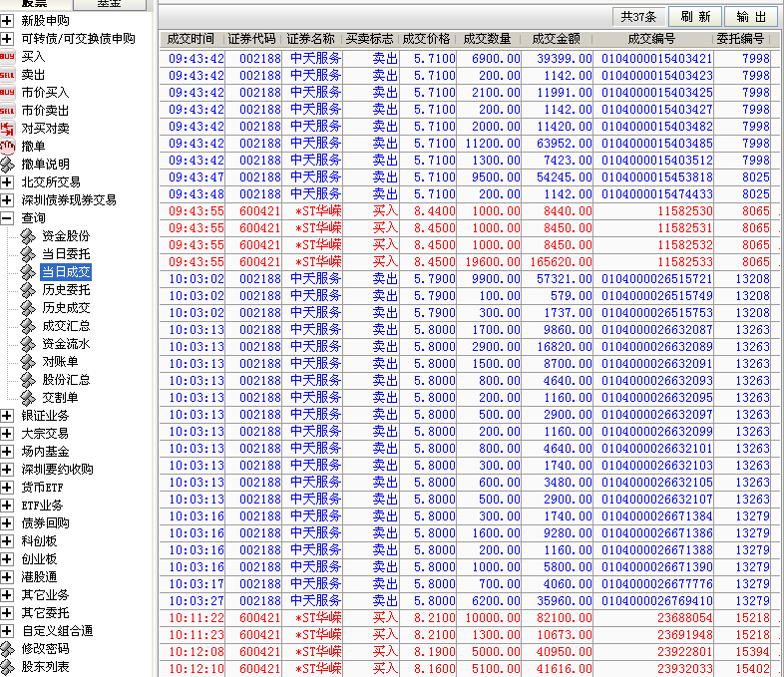Expand the 场内基金 node
The height and width of the screenshot is (677, 784).
tap(7, 452)
